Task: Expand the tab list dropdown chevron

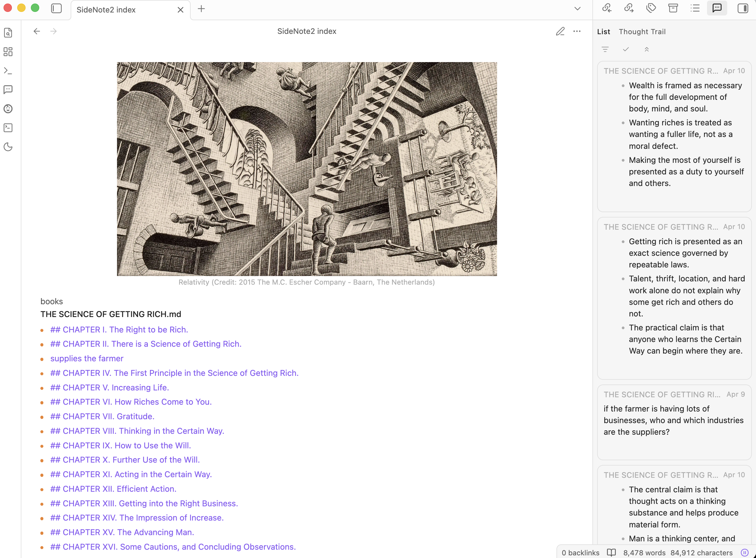Action: 578,9
